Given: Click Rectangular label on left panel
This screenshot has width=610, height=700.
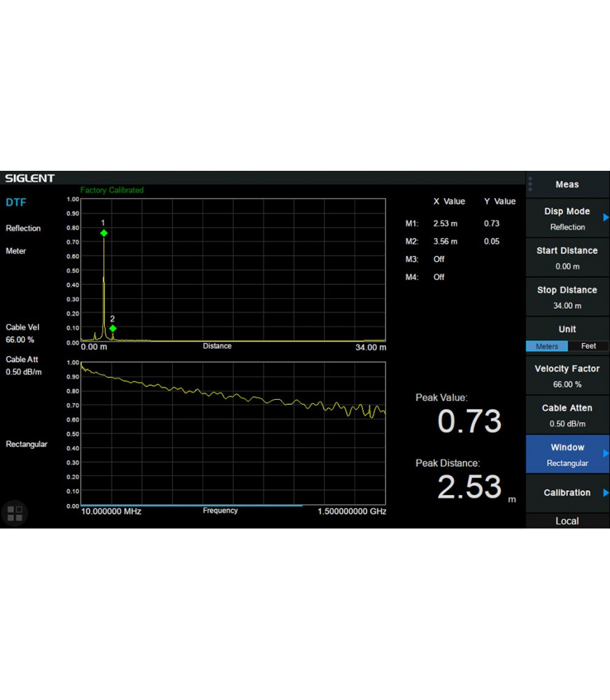Looking at the screenshot, I should pyautogui.click(x=27, y=444).
